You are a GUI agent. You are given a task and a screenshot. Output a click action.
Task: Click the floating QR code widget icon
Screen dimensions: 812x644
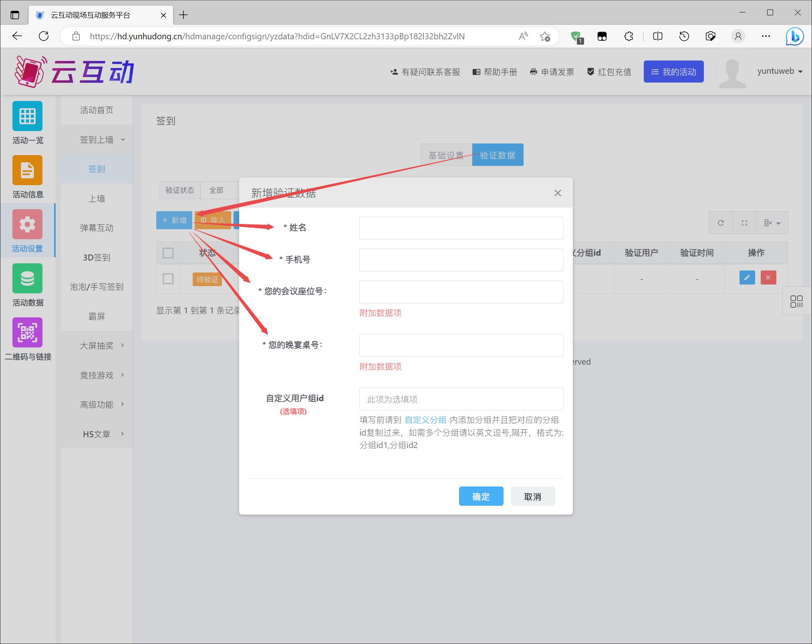(x=796, y=301)
